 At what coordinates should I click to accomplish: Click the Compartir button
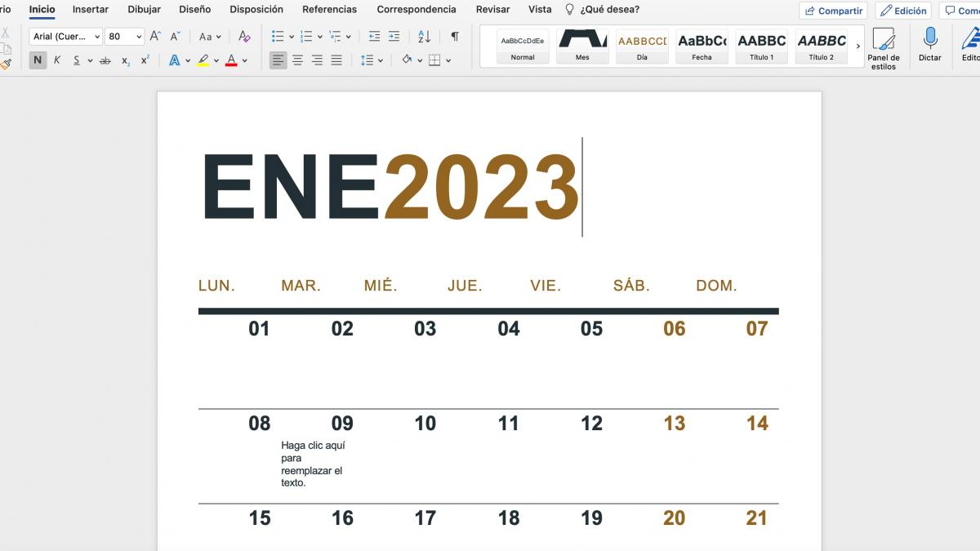click(834, 11)
